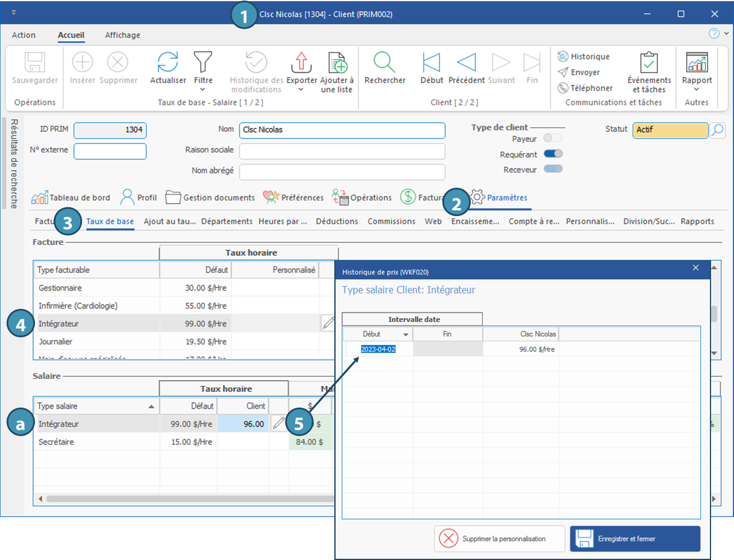This screenshot has height=560, width=734.
Task: Open the Début column filter dropdown
Action: [406, 334]
